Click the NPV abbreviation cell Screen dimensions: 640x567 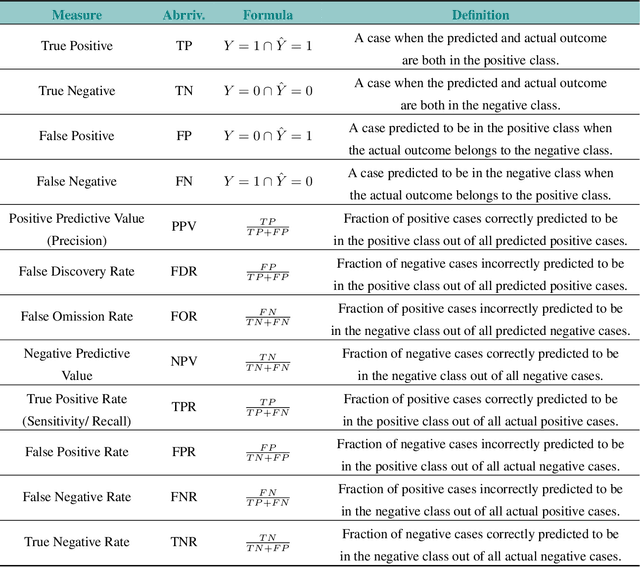click(x=183, y=361)
